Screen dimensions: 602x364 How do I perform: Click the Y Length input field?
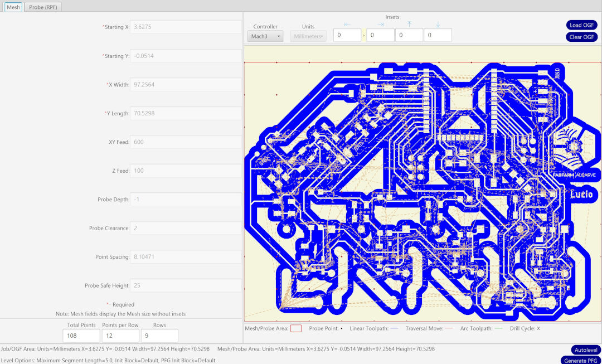click(x=186, y=113)
